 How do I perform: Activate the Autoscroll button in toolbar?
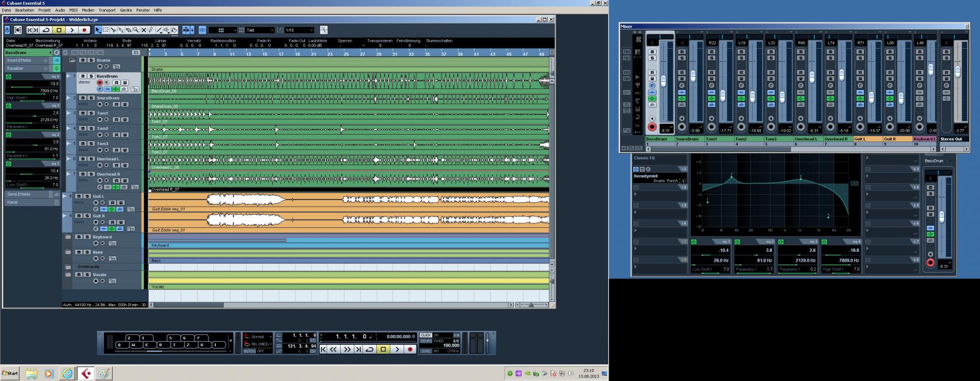(186, 30)
